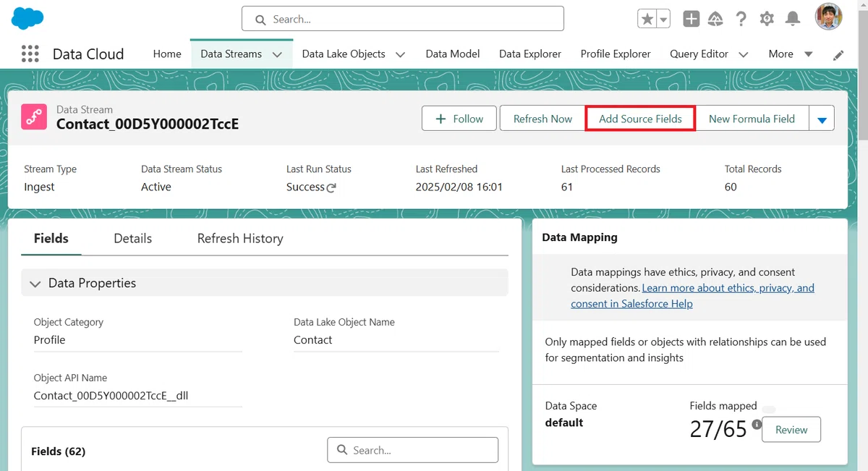Expand the Data Lake Objects chevron

400,54
